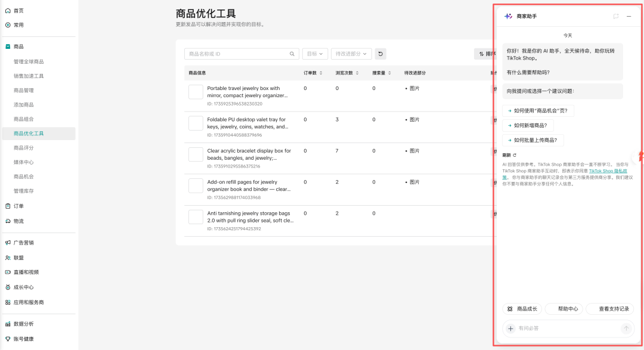Open the 直播和视频 camera icon
The image size is (644, 350).
[x=8, y=272]
